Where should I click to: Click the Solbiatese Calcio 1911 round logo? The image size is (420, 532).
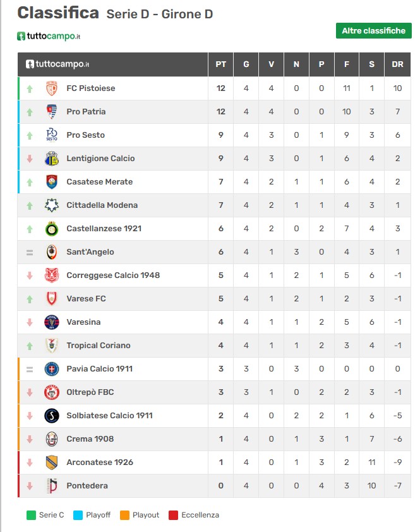click(x=52, y=416)
